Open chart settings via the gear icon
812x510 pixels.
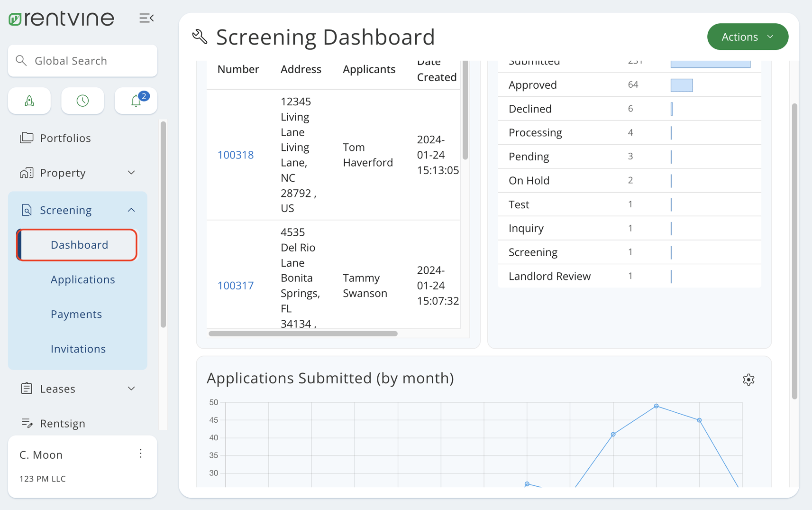click(748, 380)
